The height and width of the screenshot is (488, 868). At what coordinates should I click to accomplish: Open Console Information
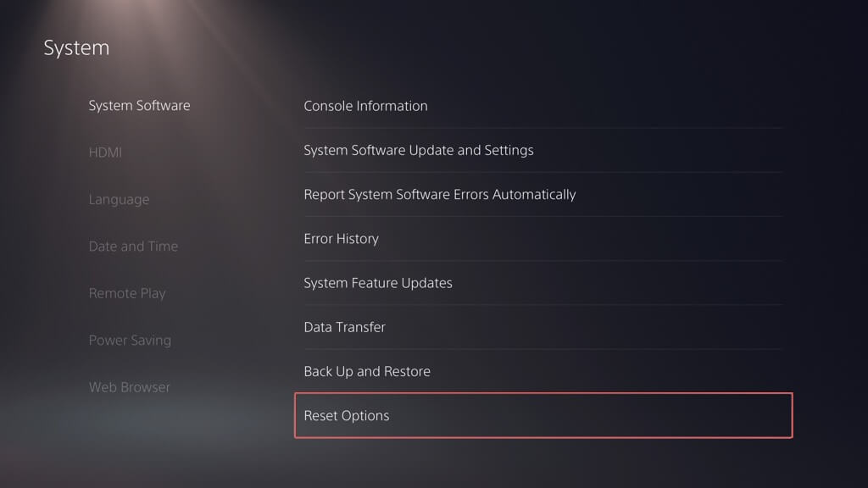(365, 106)
